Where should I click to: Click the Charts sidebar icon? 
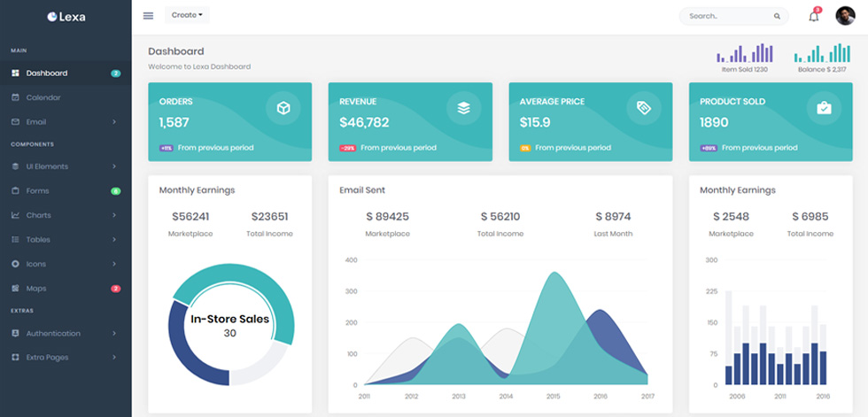(16, 215)
